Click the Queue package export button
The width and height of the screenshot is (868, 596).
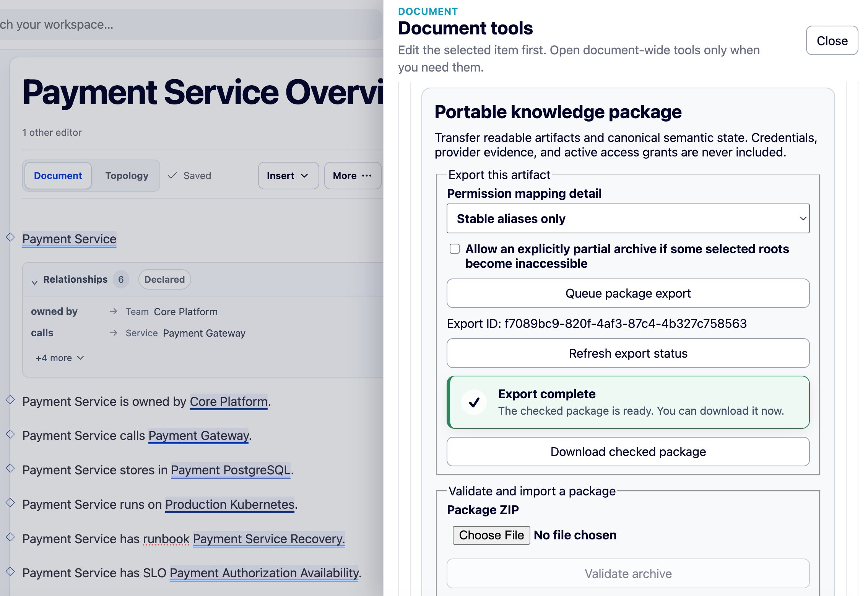[x=628, y=293]
